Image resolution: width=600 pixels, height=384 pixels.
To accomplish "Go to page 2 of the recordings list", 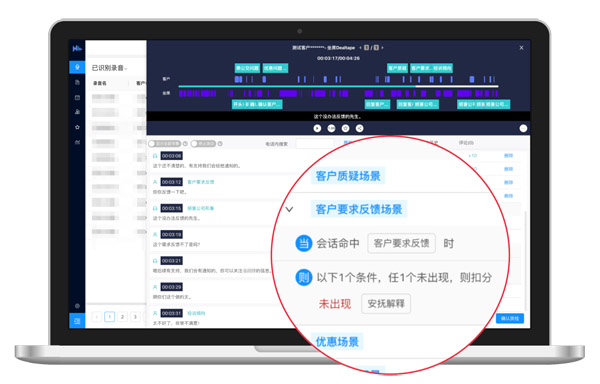I will click(122, 317).
